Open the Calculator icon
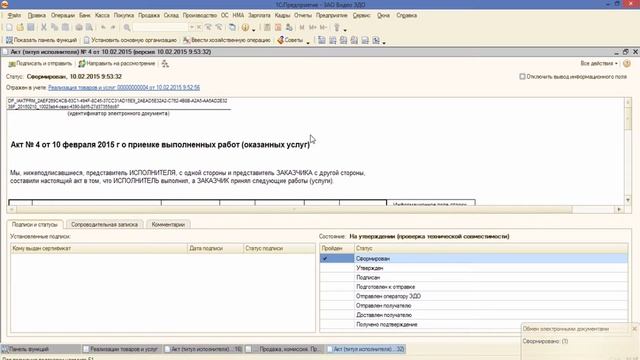The width and height of the screenshot is (640, 360). pyautogui.click(x=267, y=27)
